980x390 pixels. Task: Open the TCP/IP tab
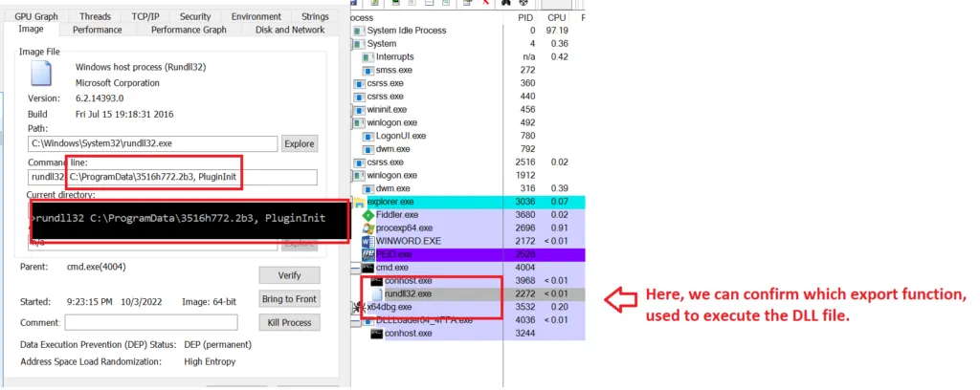[x=145, y=17]
